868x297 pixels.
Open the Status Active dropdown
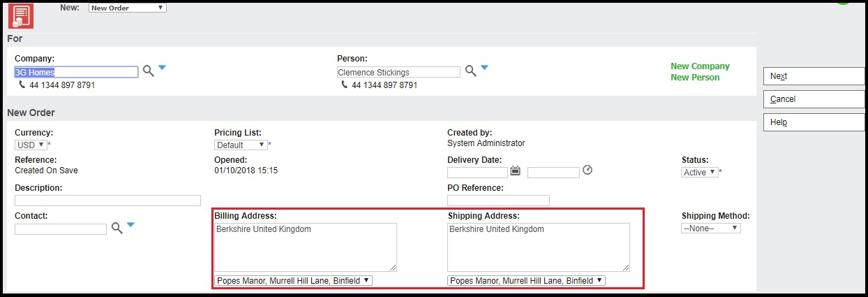tap(699, 172)
